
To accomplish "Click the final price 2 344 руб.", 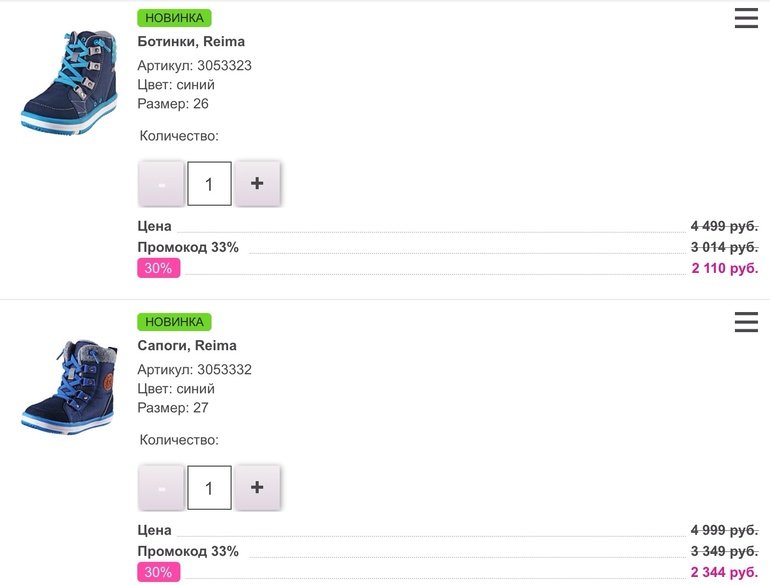I will point(724,572).
